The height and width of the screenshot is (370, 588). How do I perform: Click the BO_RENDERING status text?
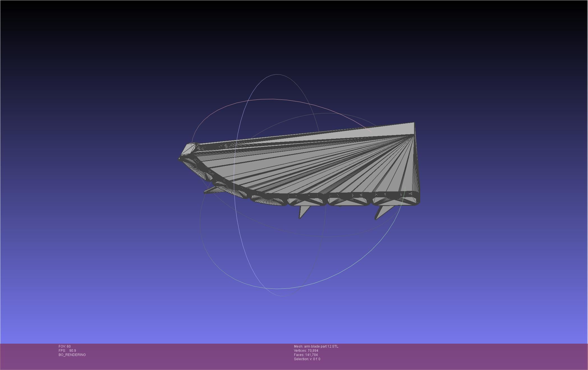coord(72,355)
